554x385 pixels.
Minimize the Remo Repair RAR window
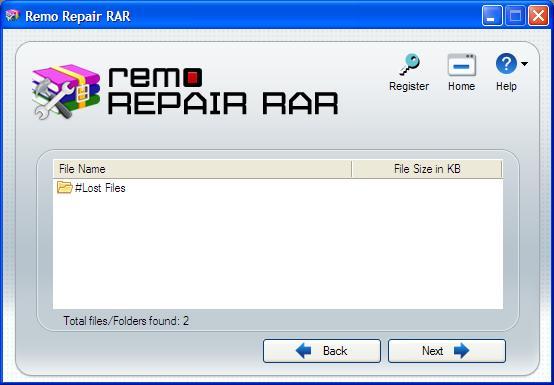492,16
